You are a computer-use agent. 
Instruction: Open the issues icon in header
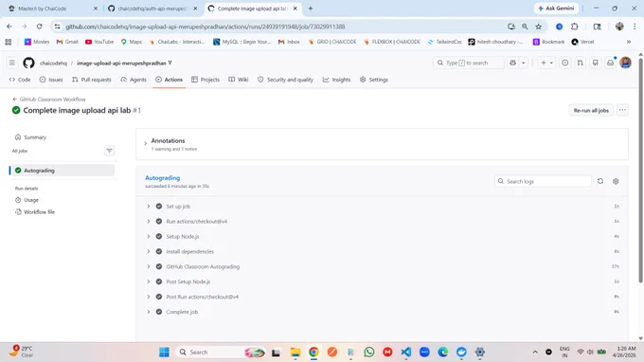pos(565,63)
